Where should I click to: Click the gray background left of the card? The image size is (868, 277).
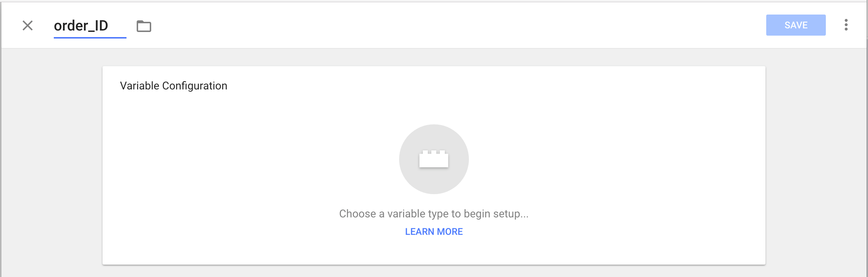[52, 164]
